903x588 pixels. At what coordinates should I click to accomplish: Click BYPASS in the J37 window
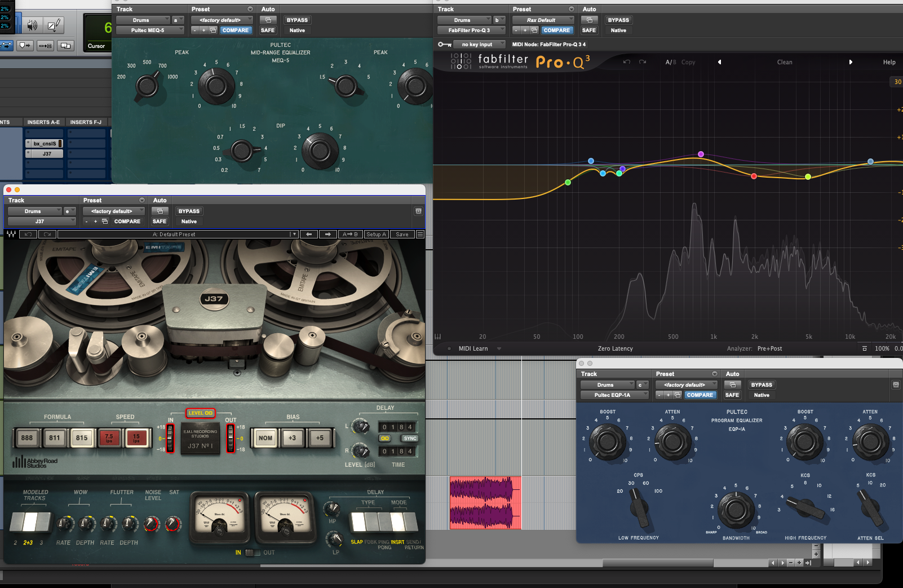coord(189,211)
